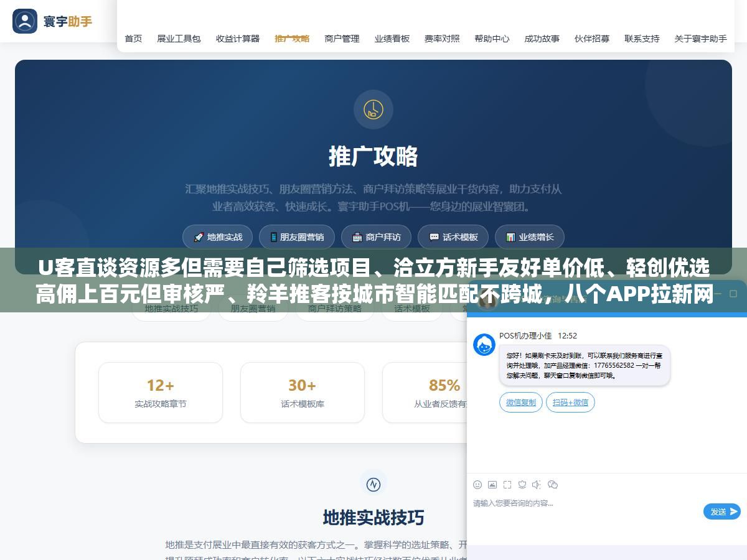The width and height of the screenshot is (747, 560).
Task: Open 成功故事 navigation item
Action: pyautogui.click(x=542, y=39)
